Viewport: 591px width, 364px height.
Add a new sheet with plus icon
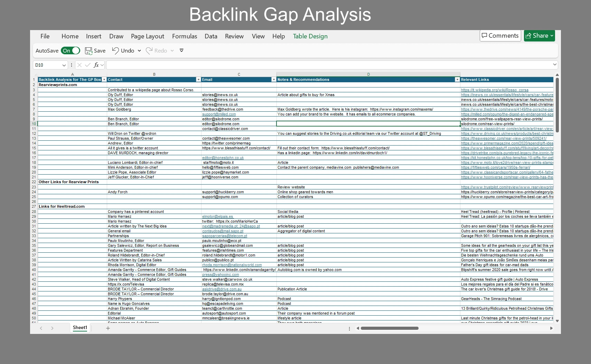coord(108,328)
